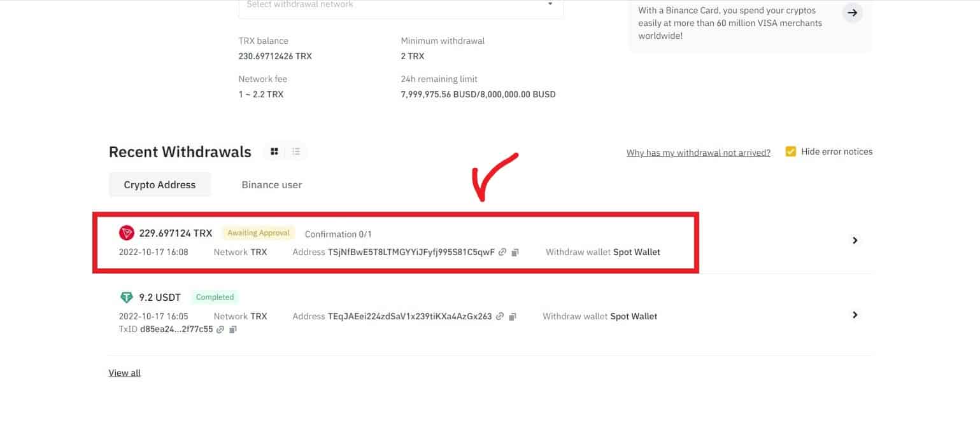This screenshot has width=980, height=423.
Task: Click the 9.2 USDT amount
Action: pos(160,298)
